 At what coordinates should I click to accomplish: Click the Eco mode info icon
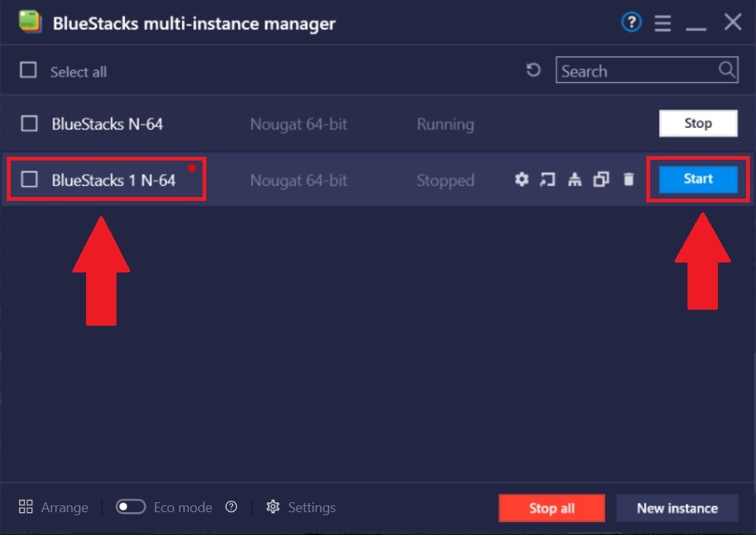click(x=231, y=507)
